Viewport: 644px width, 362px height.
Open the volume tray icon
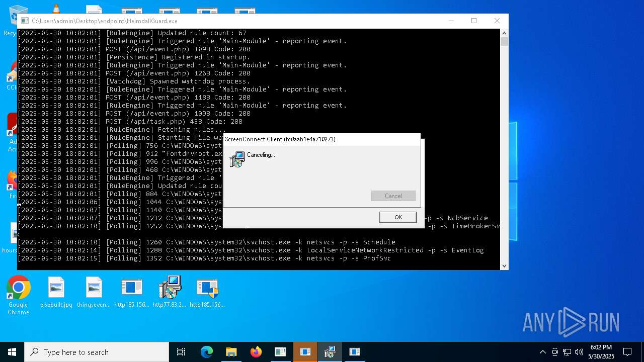[x=579, y=352]
